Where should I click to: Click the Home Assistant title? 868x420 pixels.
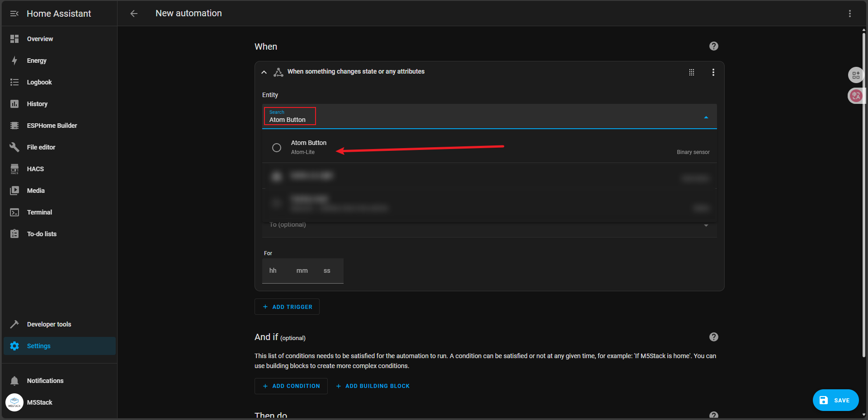coord(59,14)
